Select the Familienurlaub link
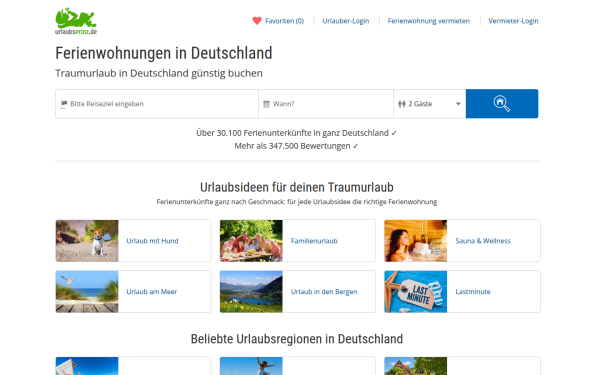The image size is (600, 375). [x=314, y=241]
